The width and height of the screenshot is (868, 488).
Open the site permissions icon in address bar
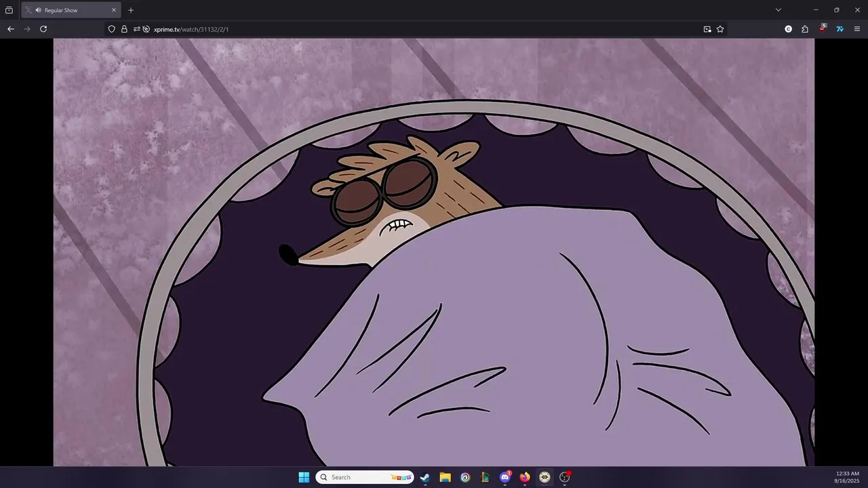(136, 29)
